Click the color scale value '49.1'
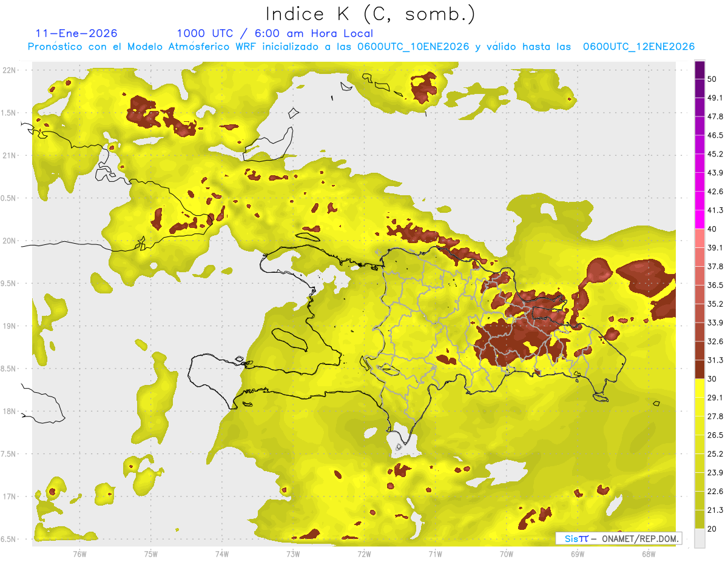Viewport: 728px width, 562px height. coord(715,98)
